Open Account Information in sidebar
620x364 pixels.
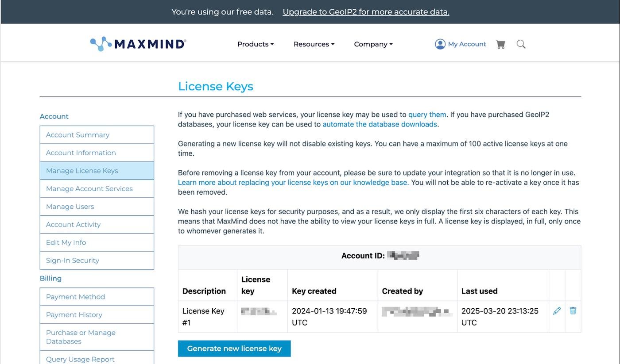point(97,153)
